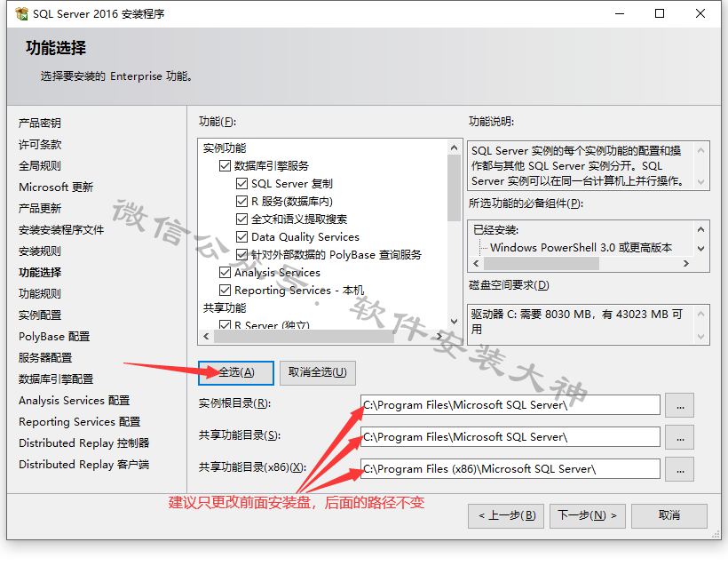Select 产品密钥 step in sidebar
The height and width of the screenshot is (574, 728).
[39, 124]
